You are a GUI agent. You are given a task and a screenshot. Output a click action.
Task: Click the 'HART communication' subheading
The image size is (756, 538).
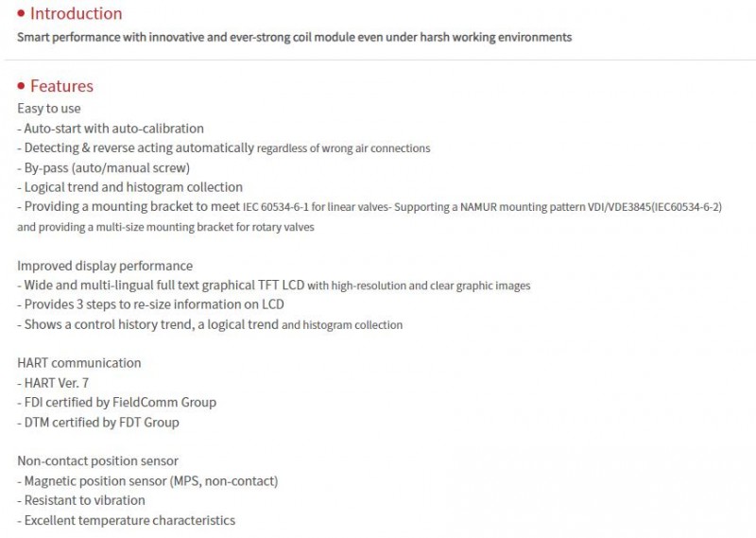[x=79, y=363]
